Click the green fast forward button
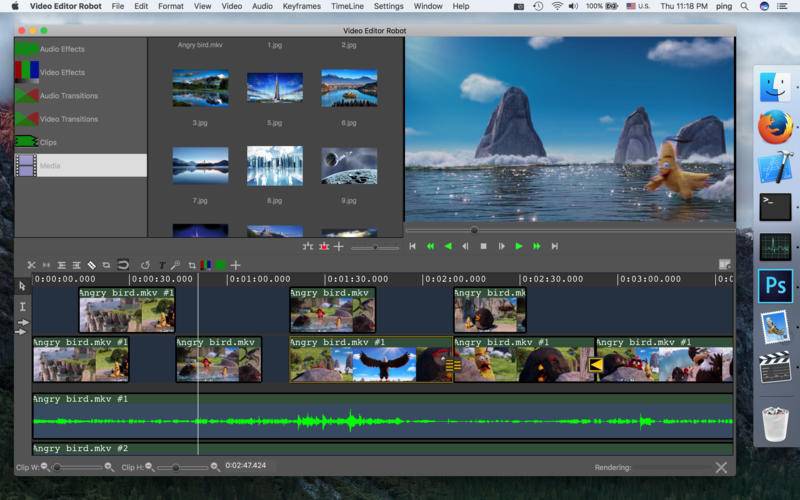The height and width of the screenshot is (500, 800). pyautogui.click(x=537, y=246)
